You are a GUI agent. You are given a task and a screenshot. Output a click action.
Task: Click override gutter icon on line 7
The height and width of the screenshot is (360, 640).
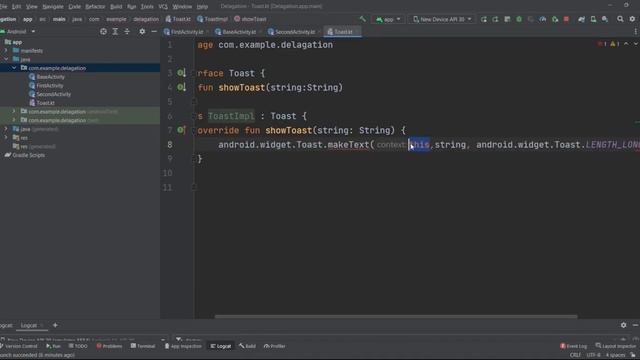click(181, 130)
